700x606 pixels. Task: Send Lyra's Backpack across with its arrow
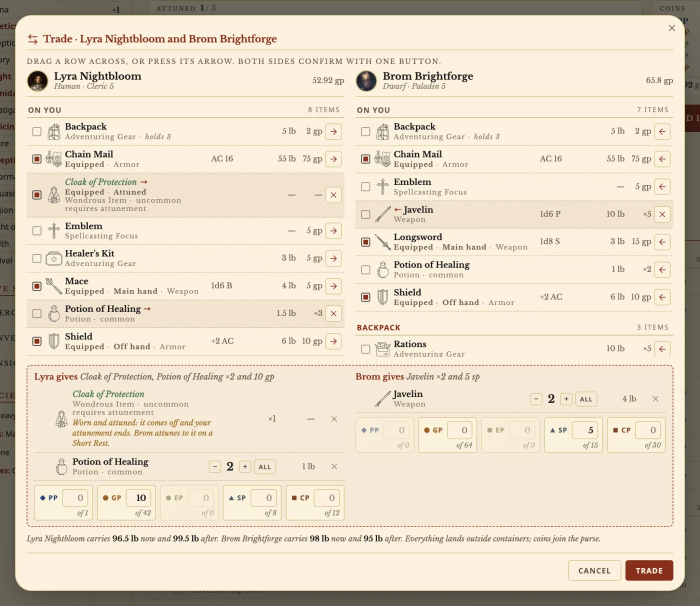pos(333,131)
